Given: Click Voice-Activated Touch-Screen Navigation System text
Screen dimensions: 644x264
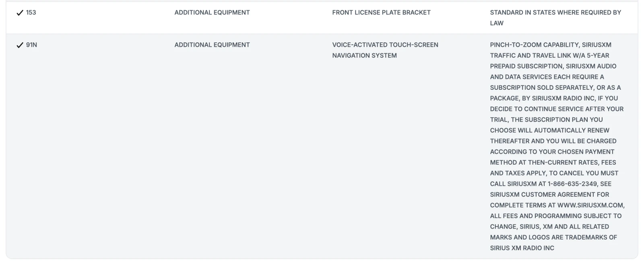Looking at the screenshot, I should pyautogui.click(x=385, y=50).
